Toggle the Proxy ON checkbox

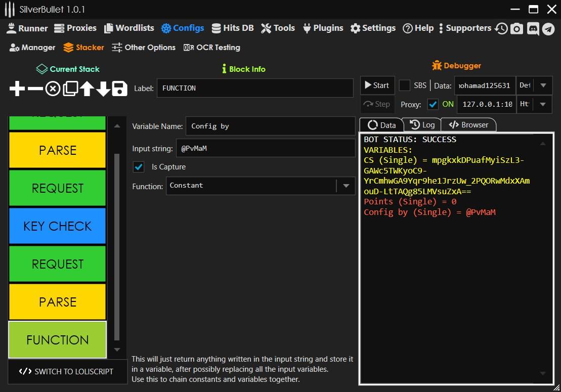pyautogui.click(x=433, y=104)
